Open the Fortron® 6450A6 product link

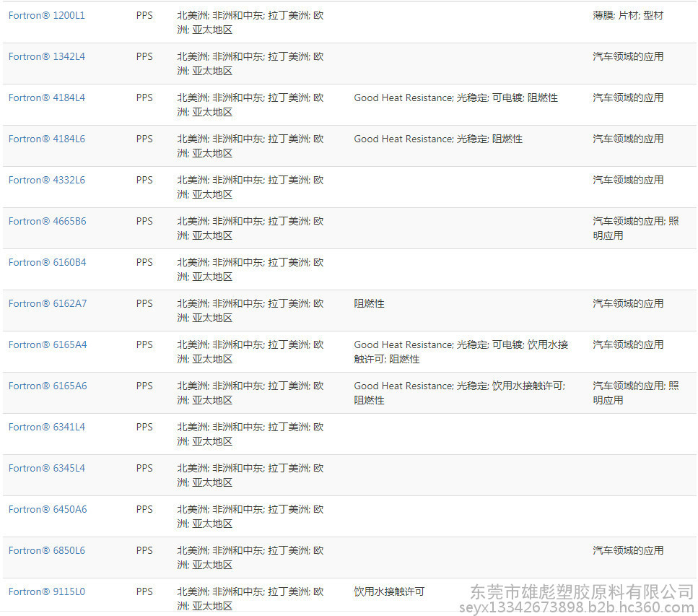(x=48, y=509)
